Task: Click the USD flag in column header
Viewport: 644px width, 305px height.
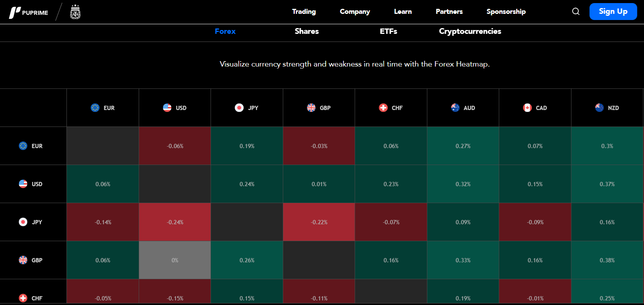Action: click(x=167, y=108)
